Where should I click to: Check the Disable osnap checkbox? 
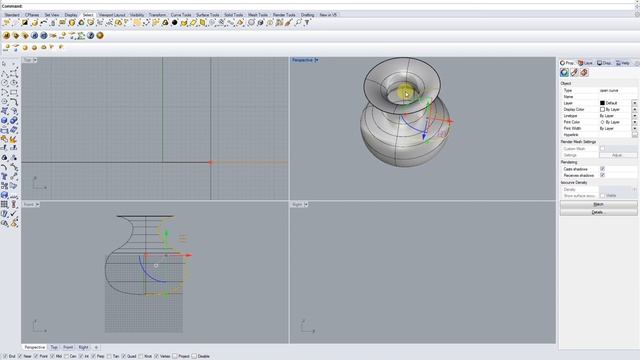point(194,356)
